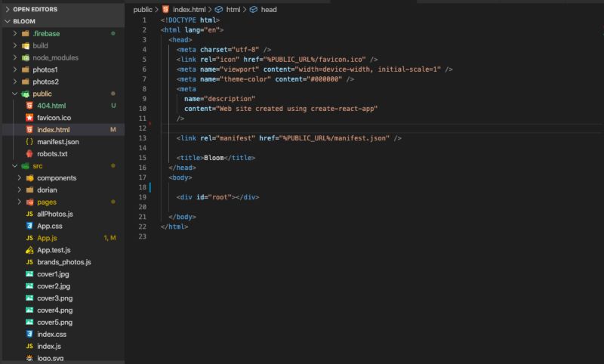Screen dimensions: 604x364
Task: Click the JS icon beside App.js
Action: [29, 238]
